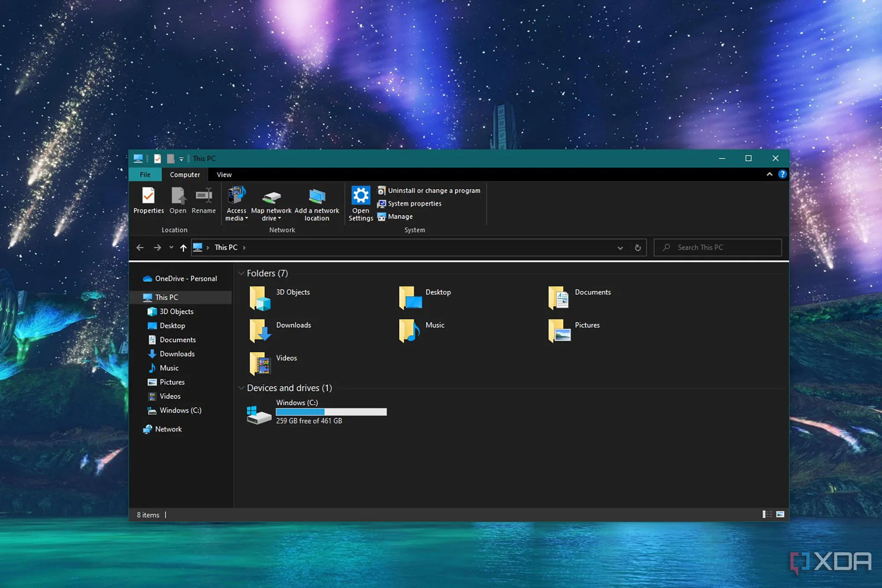Click the Up one level arrow
Viewport: 882px width, 588px height.
pos(183,247)
